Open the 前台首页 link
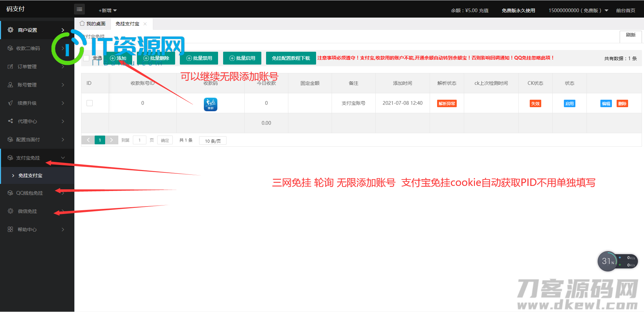644x312 pixels. coord(625,10)
